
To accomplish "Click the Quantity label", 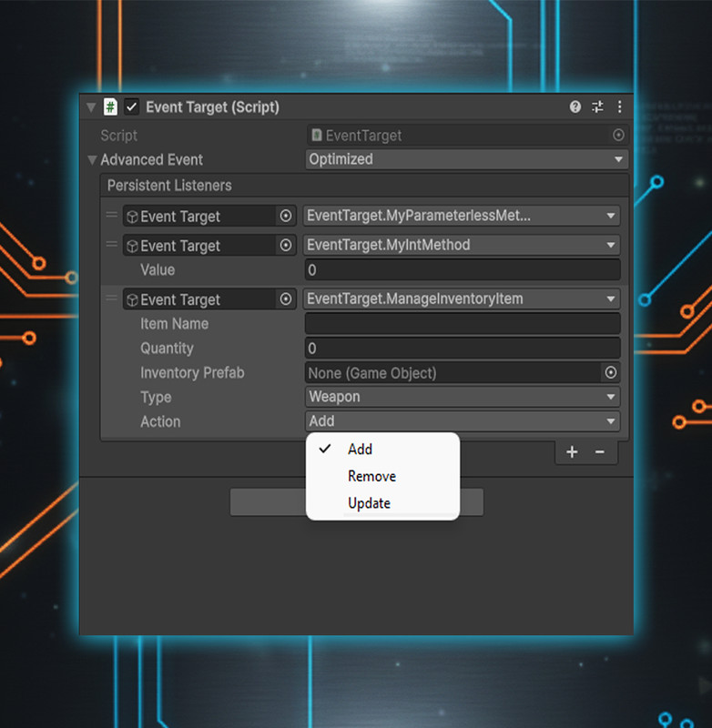I will (x=167, y=349).
